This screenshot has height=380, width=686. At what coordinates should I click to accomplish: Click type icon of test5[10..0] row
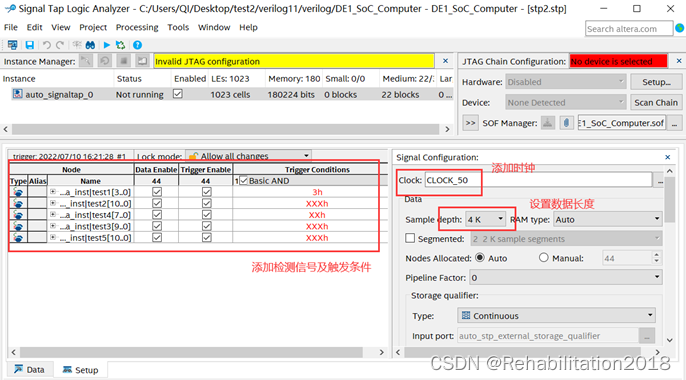click(18, 237)
